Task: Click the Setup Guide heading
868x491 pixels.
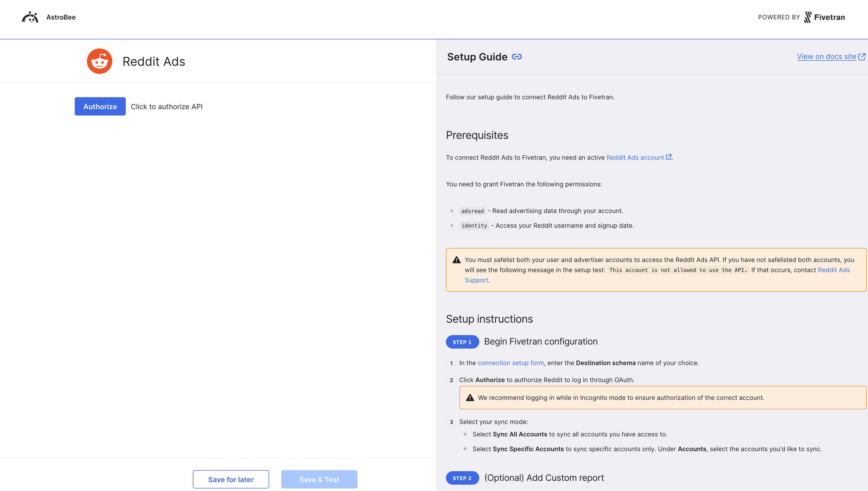Action: coord(477,57)
